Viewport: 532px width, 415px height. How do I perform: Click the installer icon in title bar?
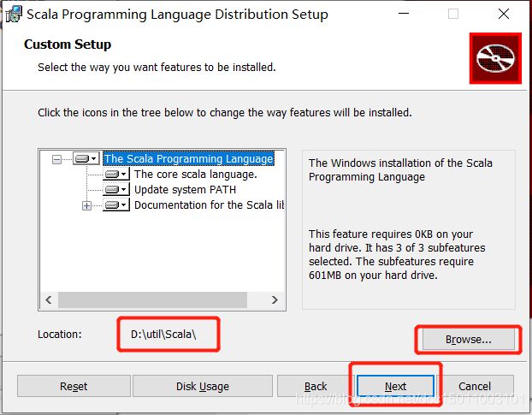[14, 15]
